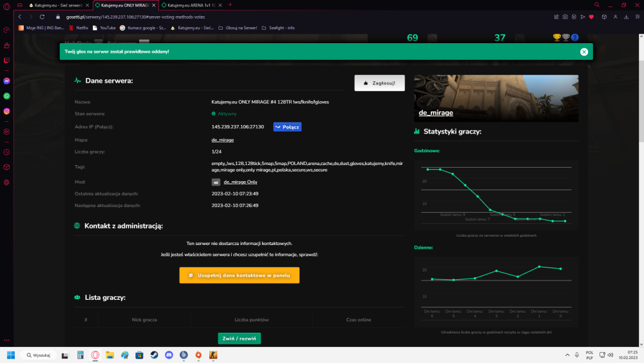Image resolution: width=644 pixels, height=363 pixels.
Task: Open File Explorer from the taskbar
Action: point(109,355)
